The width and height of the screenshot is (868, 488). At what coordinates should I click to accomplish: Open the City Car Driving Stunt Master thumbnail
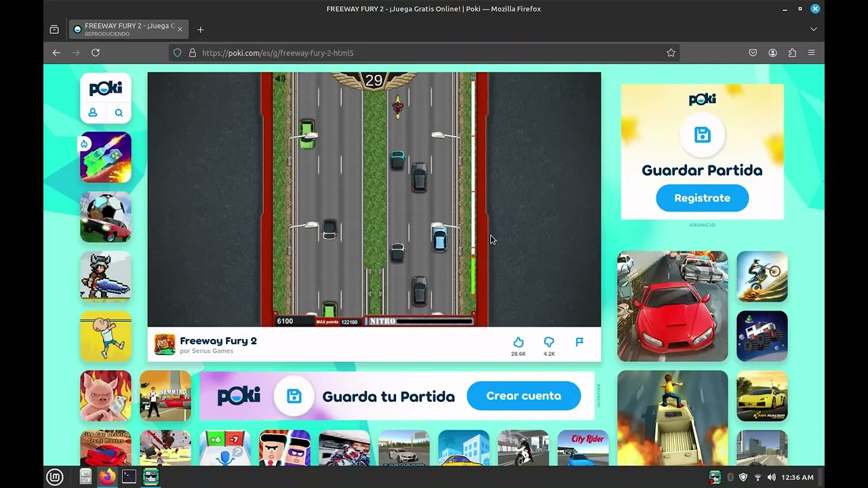[x=106, y=448]
